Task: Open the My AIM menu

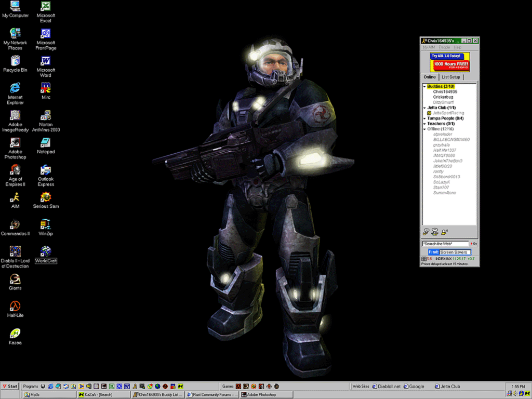Action: pos(429,47)
